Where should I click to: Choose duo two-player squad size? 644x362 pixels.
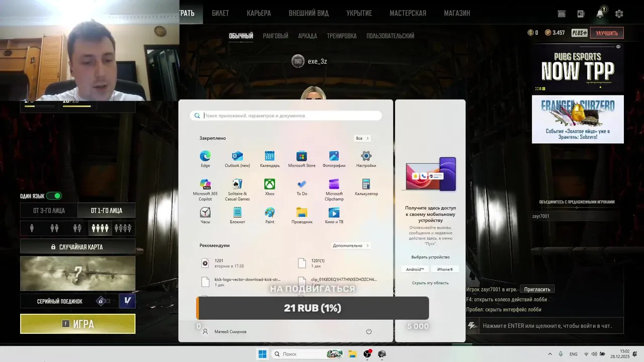coord(54,228)
